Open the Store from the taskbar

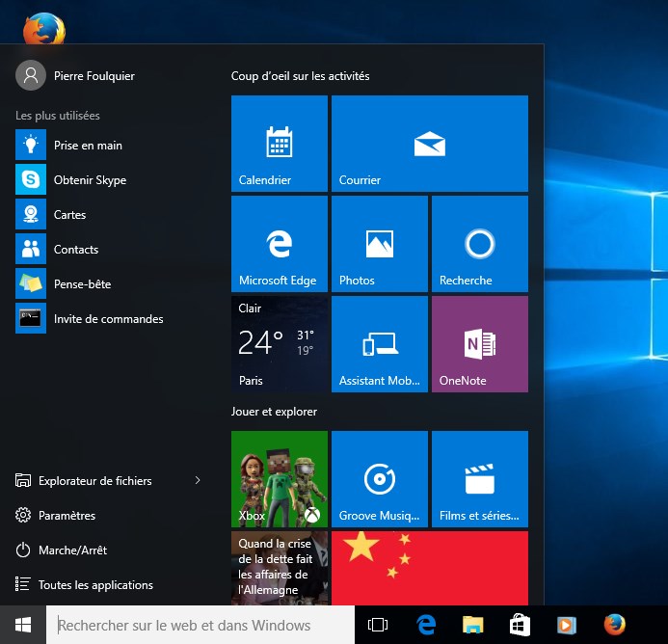click(520, 625)
